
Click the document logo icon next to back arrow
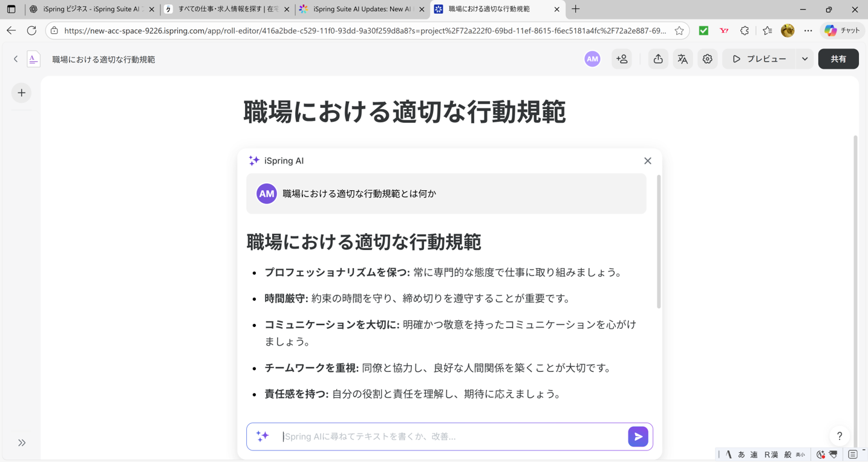33,59
